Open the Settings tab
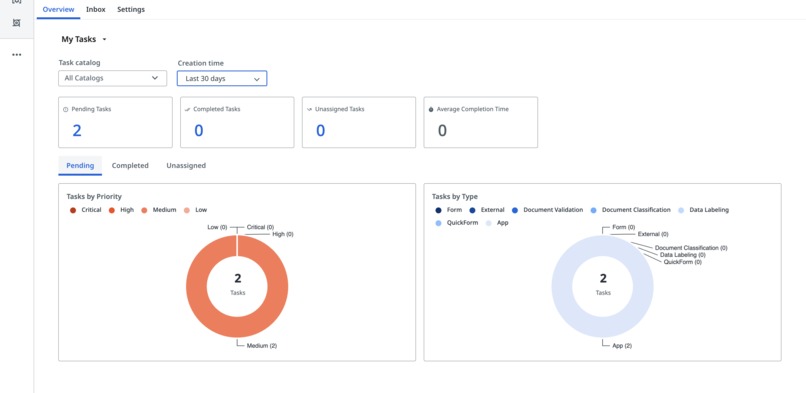806x393 pixels. (x=131, y=9)
